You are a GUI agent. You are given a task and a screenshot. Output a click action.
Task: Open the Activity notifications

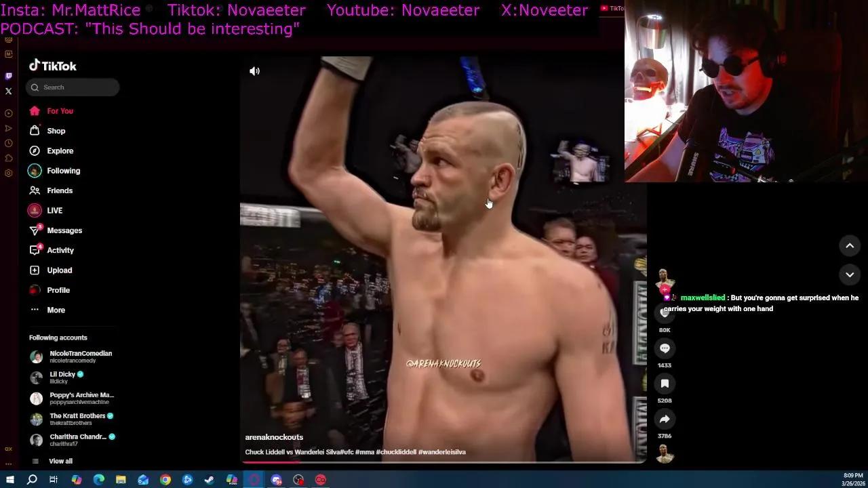click(60, 250)
